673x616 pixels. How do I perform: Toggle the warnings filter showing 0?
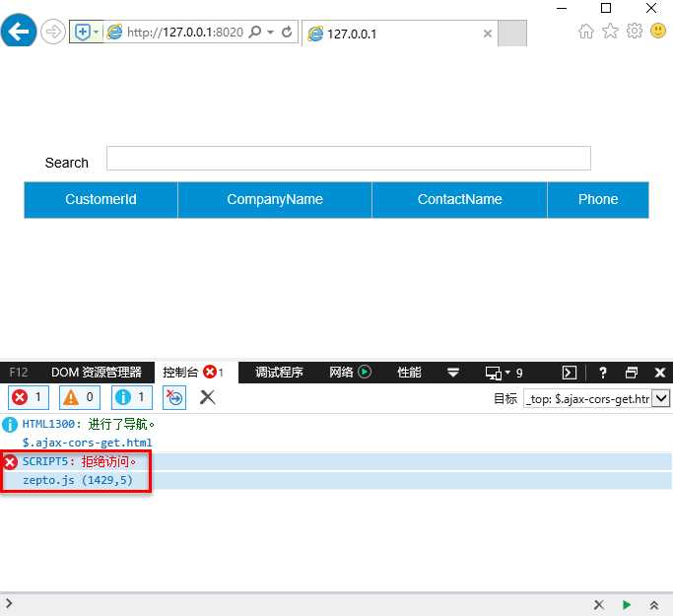pyautogui.click(x=80, y=397)
